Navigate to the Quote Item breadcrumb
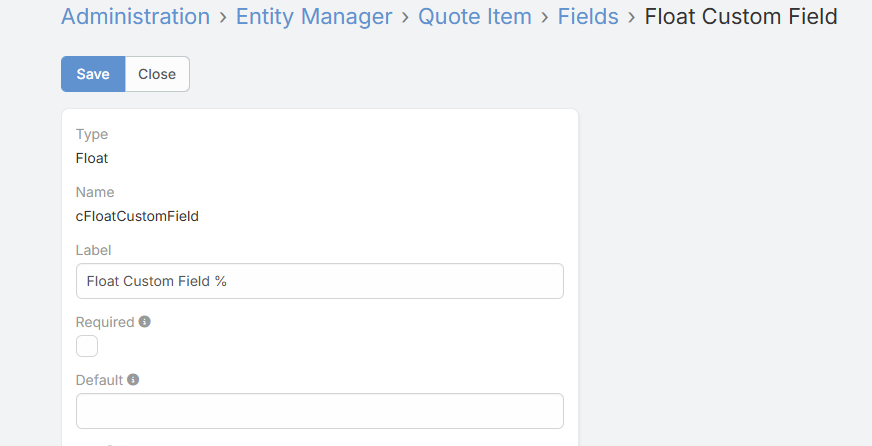872x446 pixels. click(x=475, y=16)
